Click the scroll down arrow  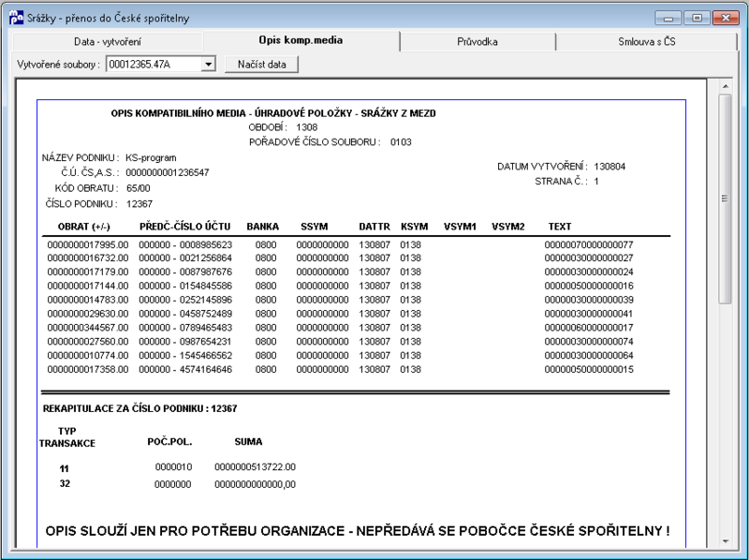click(725, 541)
